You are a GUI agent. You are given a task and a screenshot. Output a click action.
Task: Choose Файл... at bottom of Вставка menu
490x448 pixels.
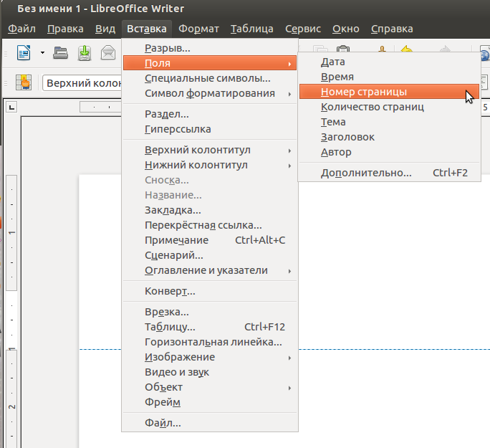(x=210, y=423)
